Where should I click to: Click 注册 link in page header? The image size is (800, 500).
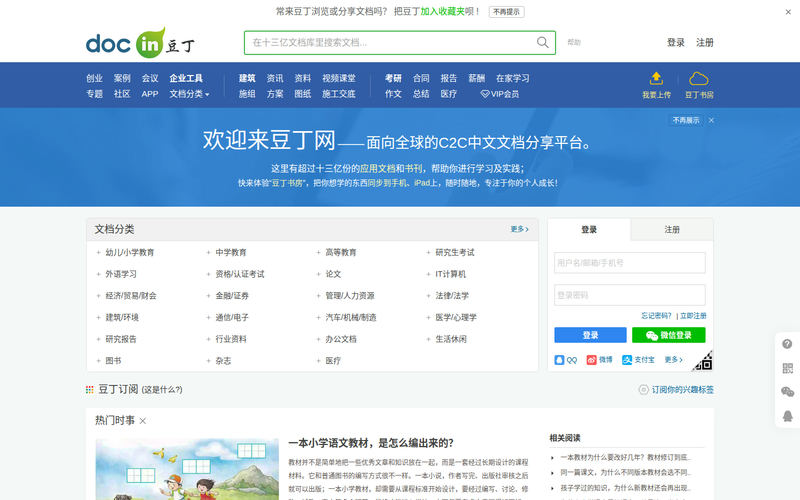click(x=705, y=42)
